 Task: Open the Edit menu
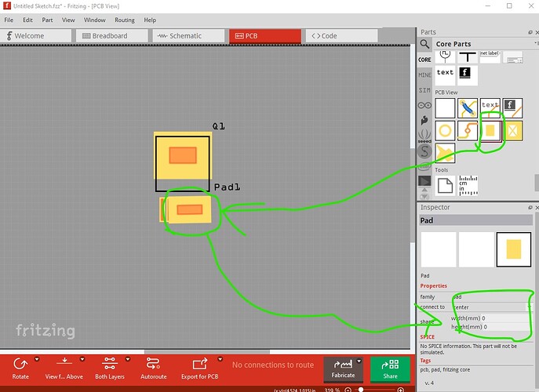click(27, 20)
